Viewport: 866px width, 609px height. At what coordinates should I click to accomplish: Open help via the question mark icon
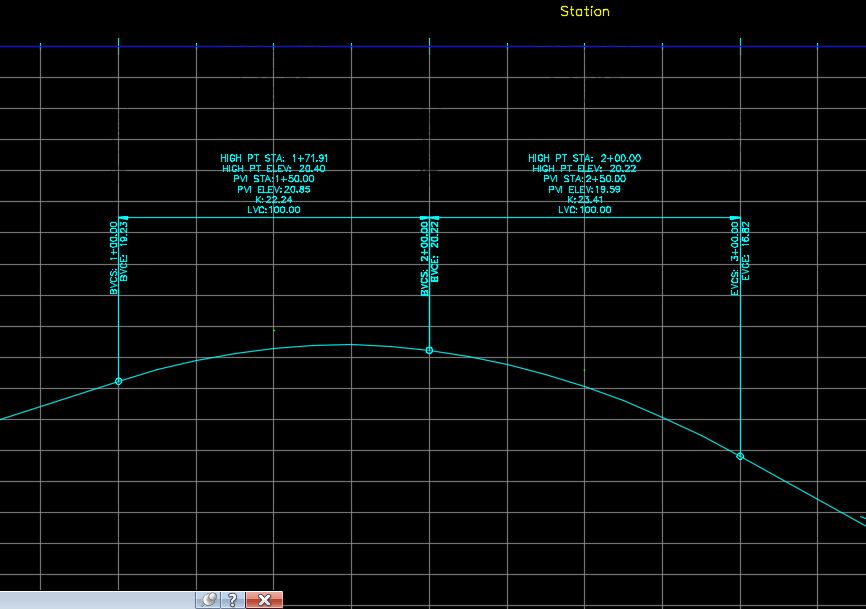(x=234, y=600)
